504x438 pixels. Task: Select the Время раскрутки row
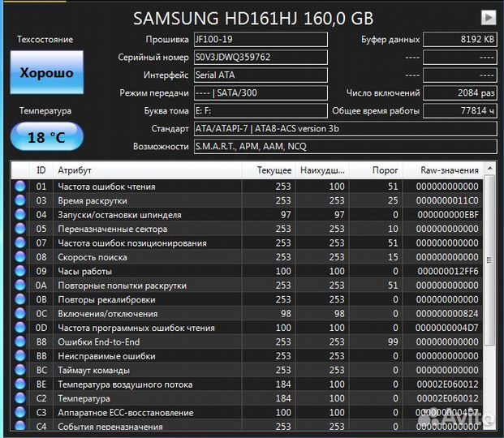point(247,200)
